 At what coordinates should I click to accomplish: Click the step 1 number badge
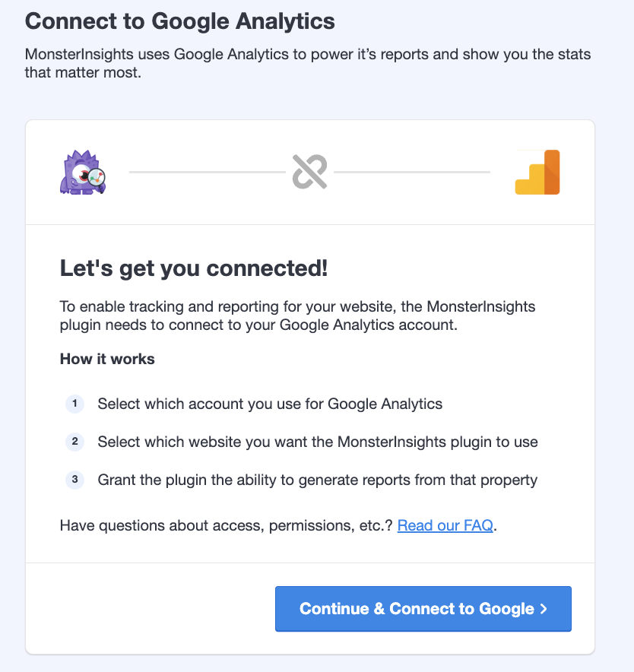tap(74, 404)
